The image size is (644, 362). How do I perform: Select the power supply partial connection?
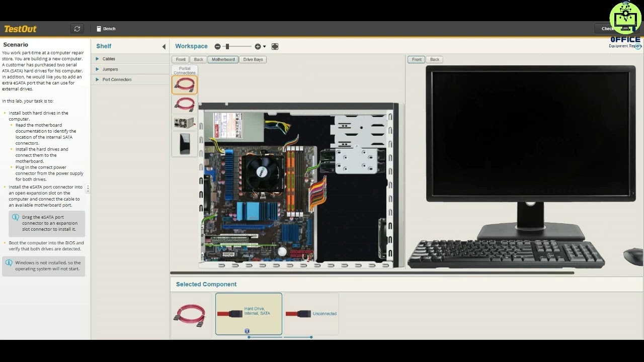[185, 123]
